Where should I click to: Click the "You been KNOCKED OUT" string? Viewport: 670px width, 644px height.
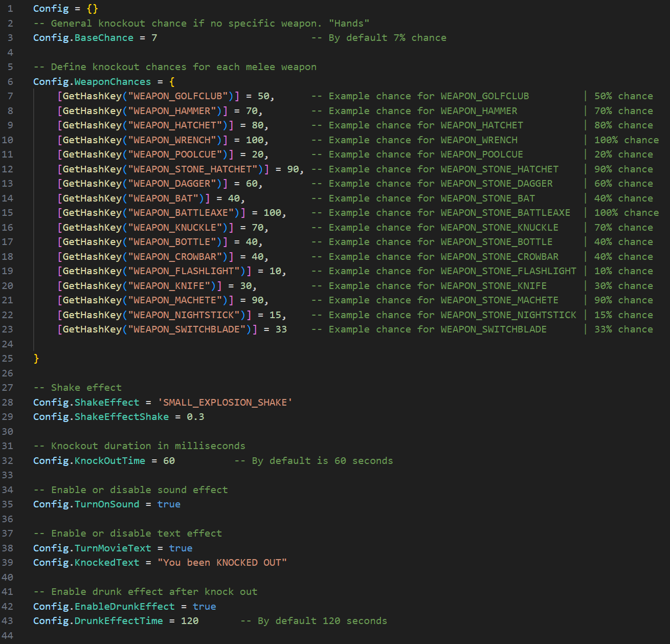coord(222,563)
